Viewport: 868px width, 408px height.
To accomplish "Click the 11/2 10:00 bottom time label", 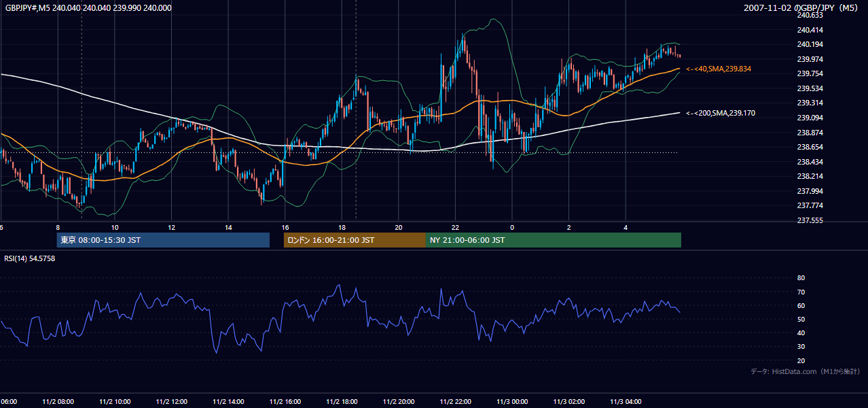I will [115, 402].
